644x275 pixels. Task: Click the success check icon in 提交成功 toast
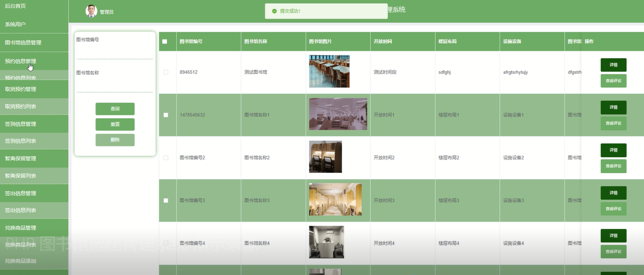[274, 11]
